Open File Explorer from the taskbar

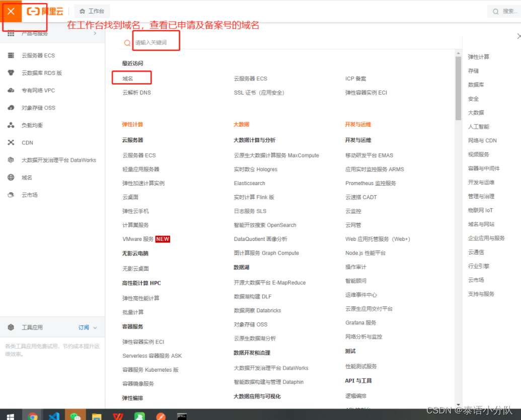(x=97, y=416)
